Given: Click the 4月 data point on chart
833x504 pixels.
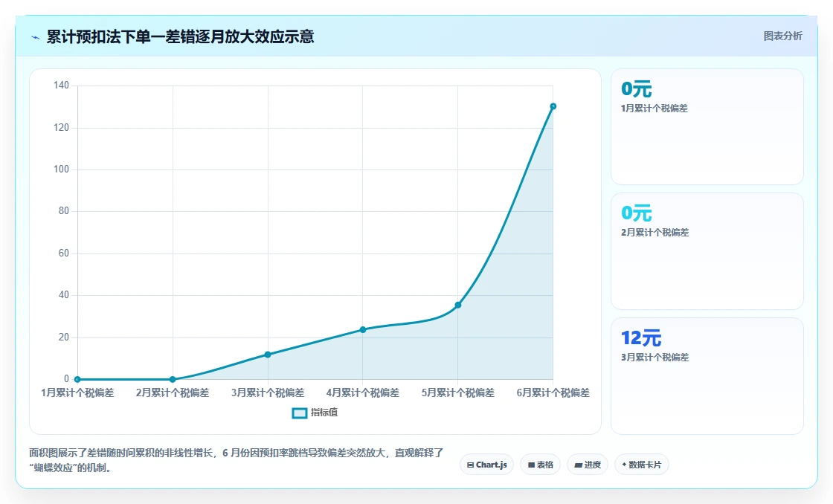Looking at the screenshot, I should click(x=363, y=329).
